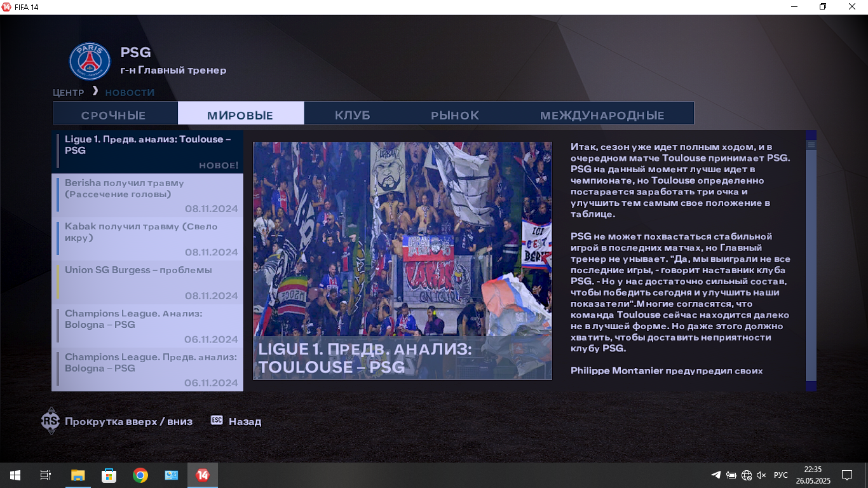Viewport: 868px width, 488px height.
Task: Click the НОВОЕ! badge
Action: click(x=219, y=166)
